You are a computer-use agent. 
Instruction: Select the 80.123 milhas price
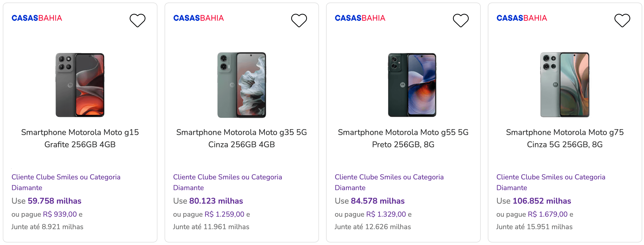click(216, 201)
